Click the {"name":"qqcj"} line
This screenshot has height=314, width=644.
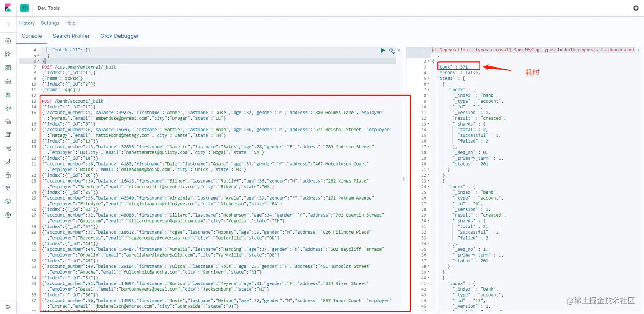(x=61, y=90)
